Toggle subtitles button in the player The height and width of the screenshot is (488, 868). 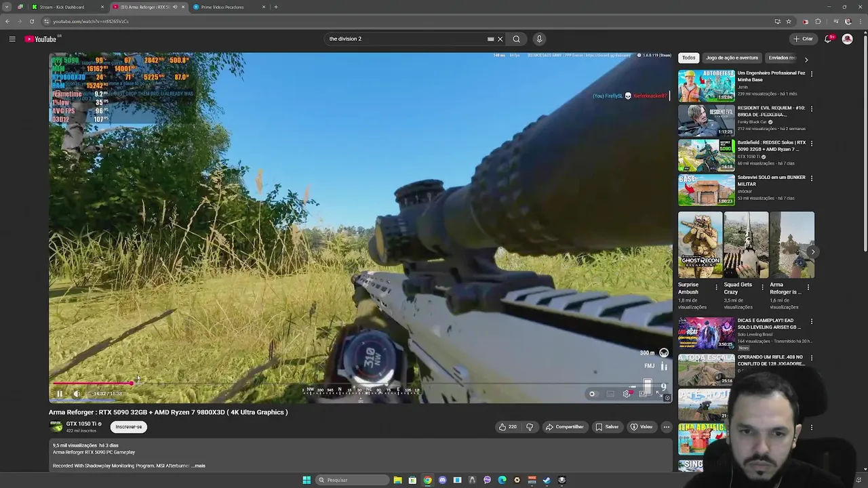[x=610, y=394]
